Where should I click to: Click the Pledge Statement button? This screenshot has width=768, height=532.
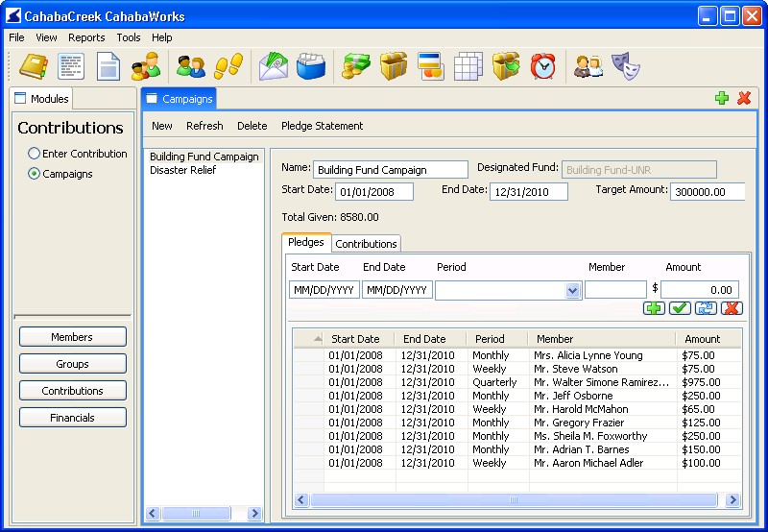322,126
